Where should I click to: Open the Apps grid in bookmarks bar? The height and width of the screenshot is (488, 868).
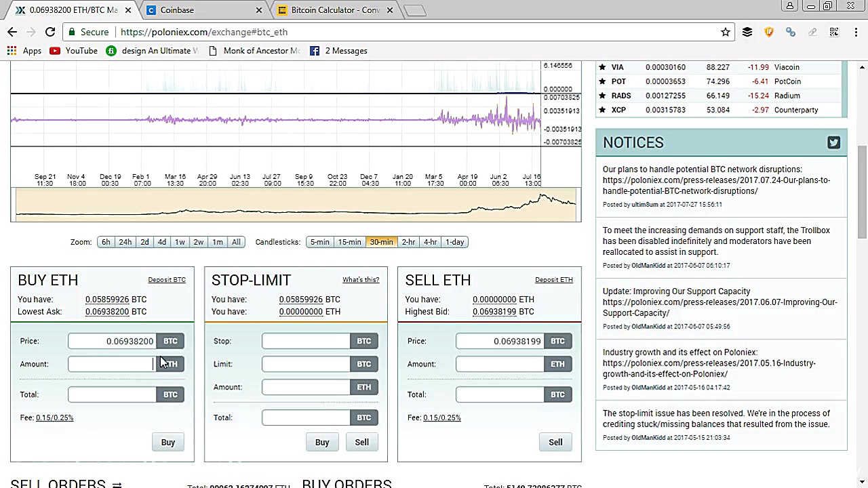[x=24, y=51]
